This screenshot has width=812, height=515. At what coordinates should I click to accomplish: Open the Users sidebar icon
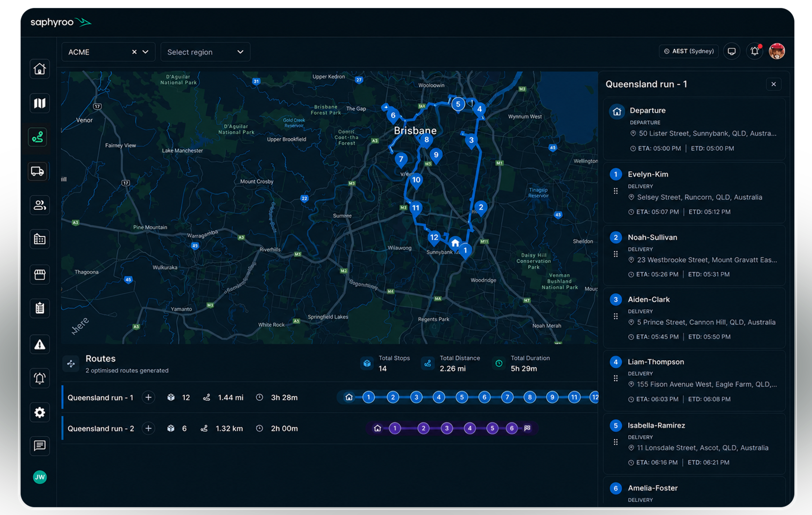(40, 205)
